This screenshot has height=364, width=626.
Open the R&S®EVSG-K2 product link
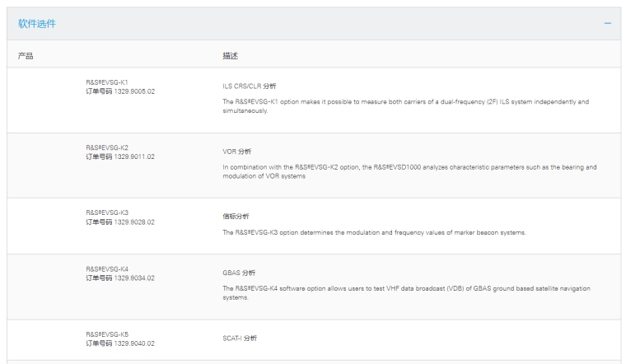[x=107, y=147]
